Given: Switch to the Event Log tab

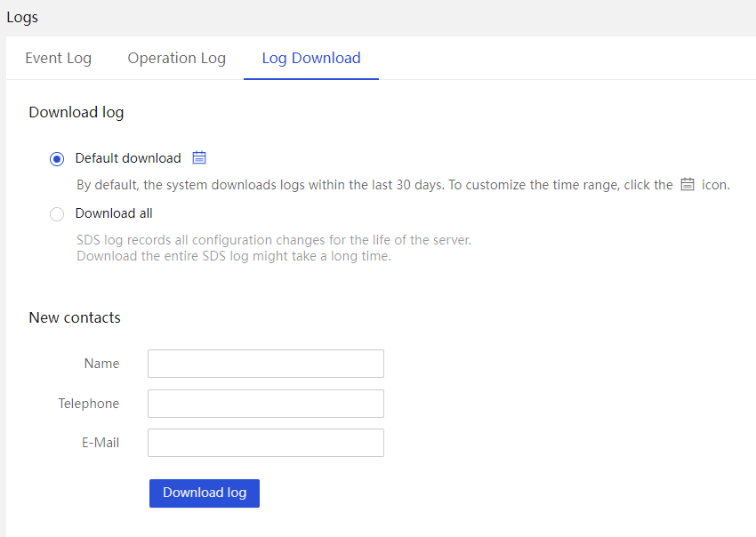Looking at the screenshot, I should click(59, 58).
